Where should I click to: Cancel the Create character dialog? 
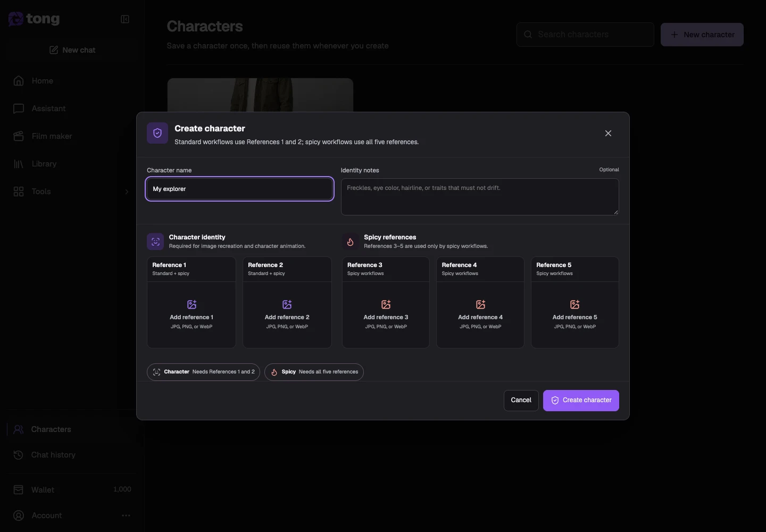(x=521, y=401)
